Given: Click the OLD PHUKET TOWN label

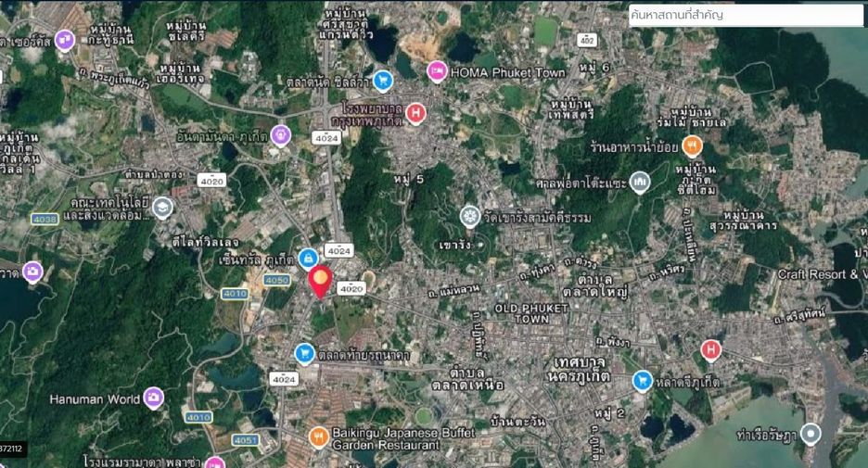Looking at the screenshot, I should point(531,313).
